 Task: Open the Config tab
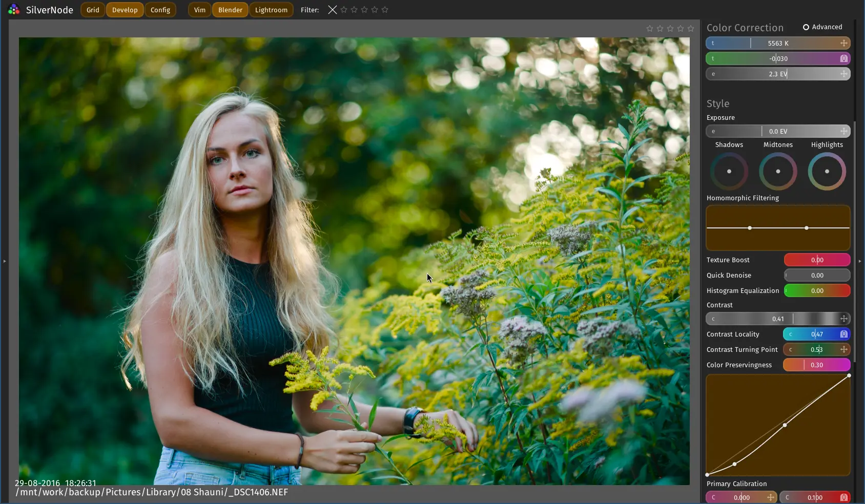(160, 10)
